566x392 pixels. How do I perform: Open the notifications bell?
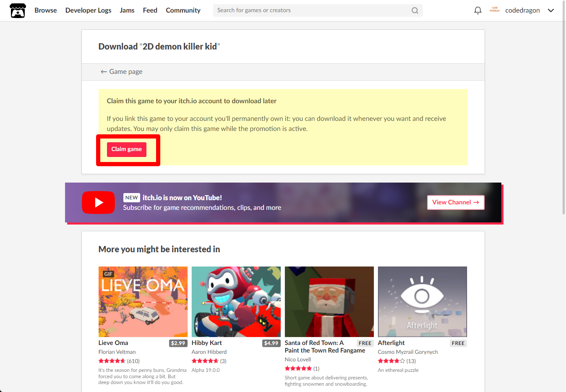[478, 10]
